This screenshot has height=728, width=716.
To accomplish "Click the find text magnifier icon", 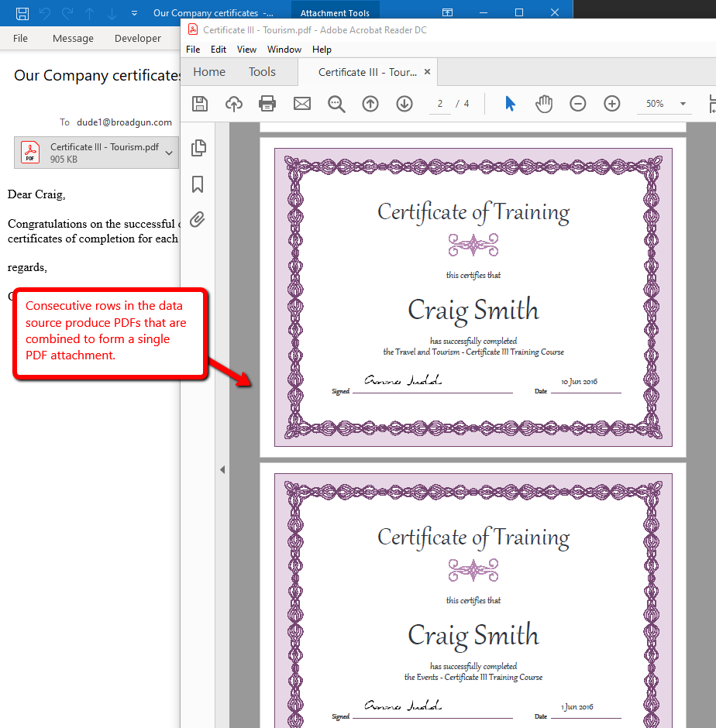I will [x=336, y=104].
